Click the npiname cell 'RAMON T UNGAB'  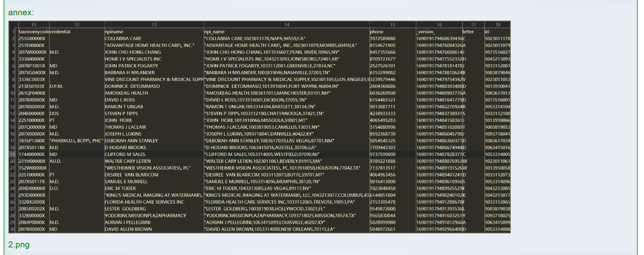pos(154,107)
